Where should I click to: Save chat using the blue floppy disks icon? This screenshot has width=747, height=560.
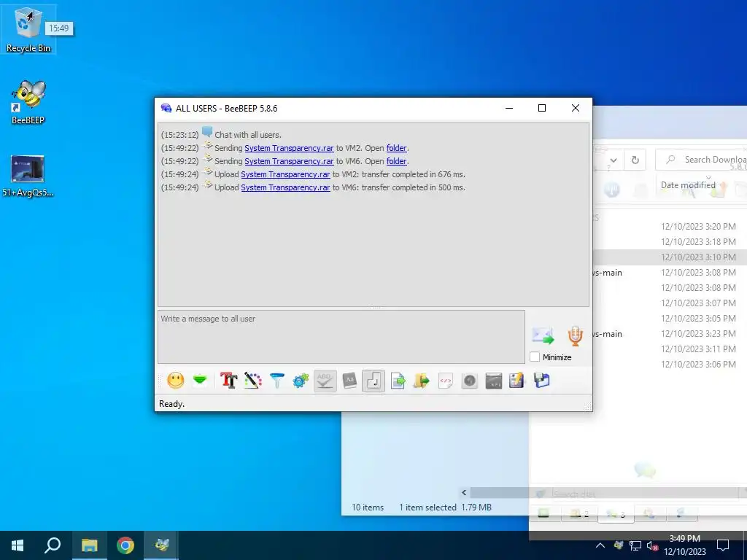click(x=542, y=381)
